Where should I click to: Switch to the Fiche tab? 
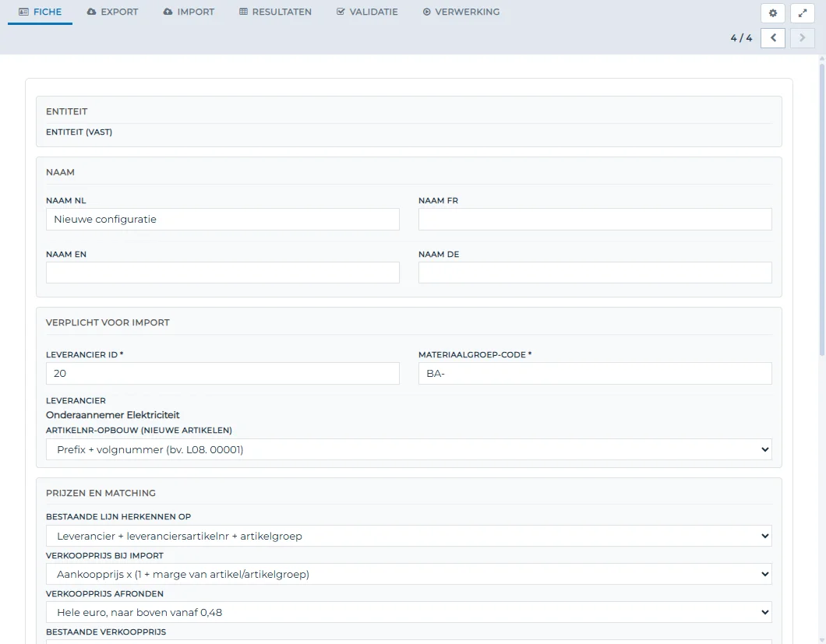tap(40, 12)
